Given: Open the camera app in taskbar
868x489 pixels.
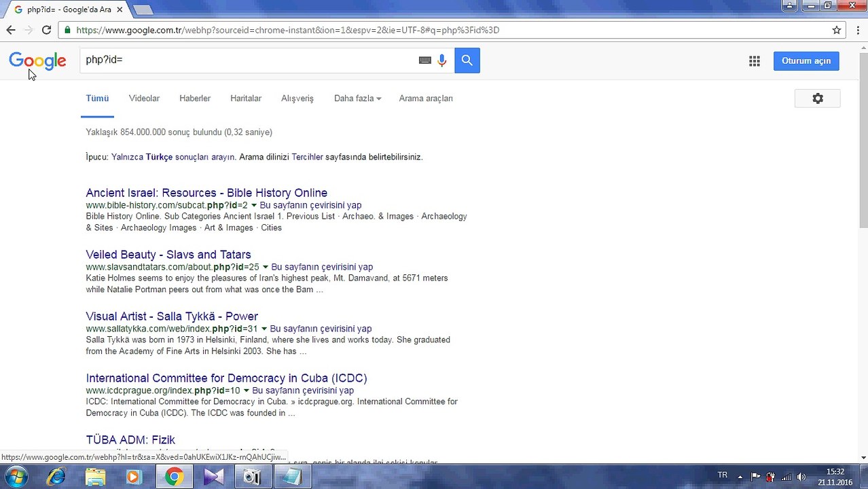Looking at the screenshot, I should coord(253,477).
